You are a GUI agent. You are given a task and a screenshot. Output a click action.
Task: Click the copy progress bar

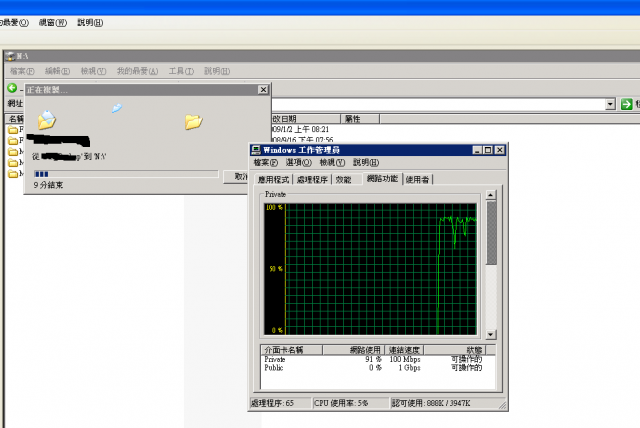(x=126, y=174)
